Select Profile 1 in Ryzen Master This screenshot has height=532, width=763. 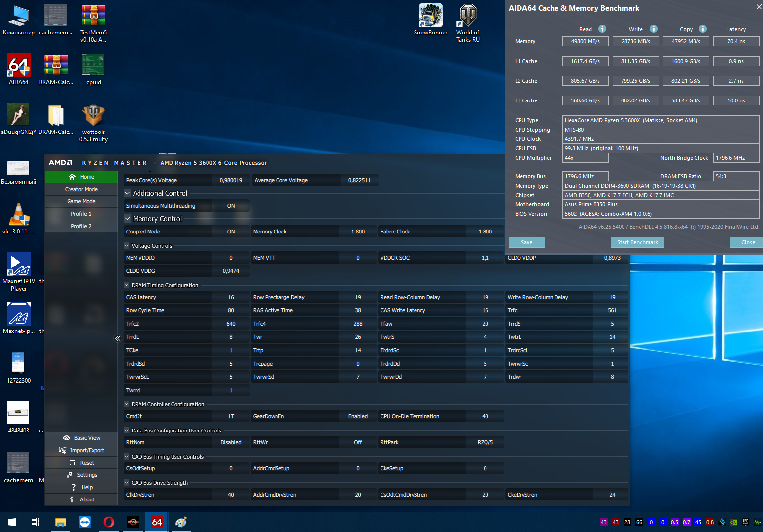[81, 214]
